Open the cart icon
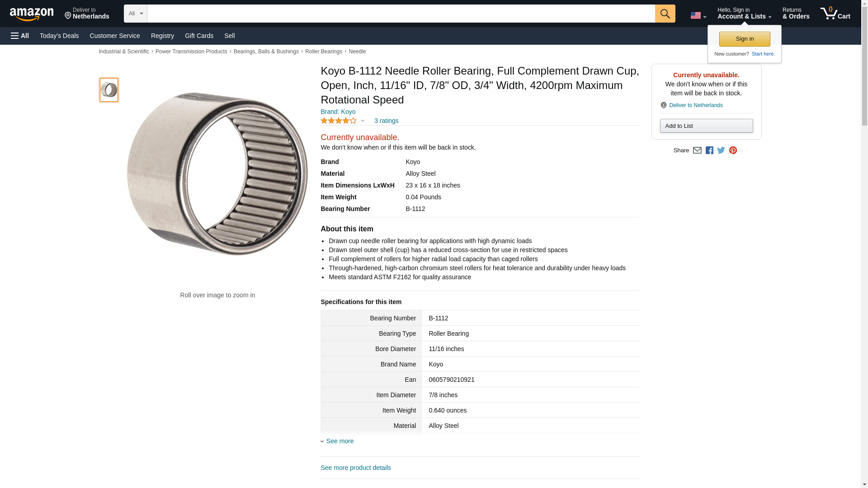This screenshot has width=868, height=488. 835,14
